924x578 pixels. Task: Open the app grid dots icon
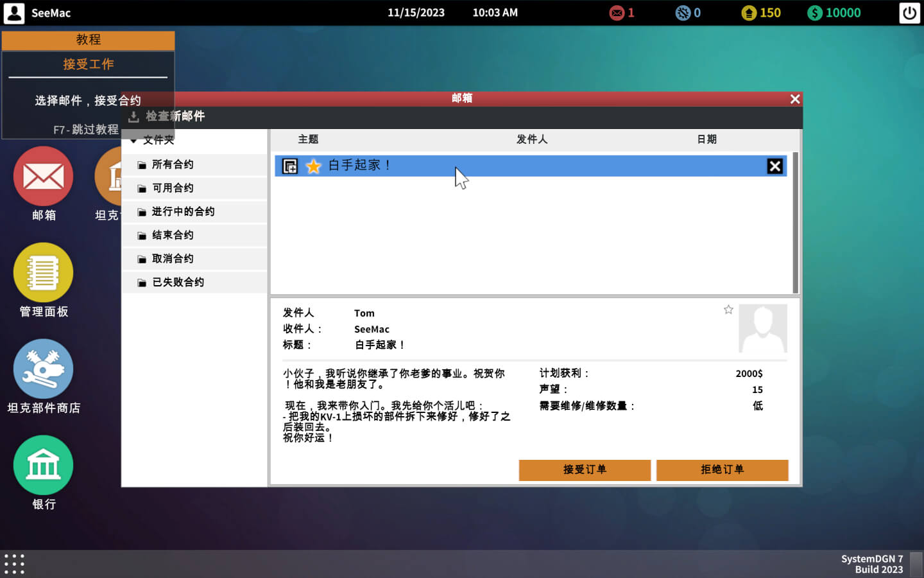tap(14, 564)
